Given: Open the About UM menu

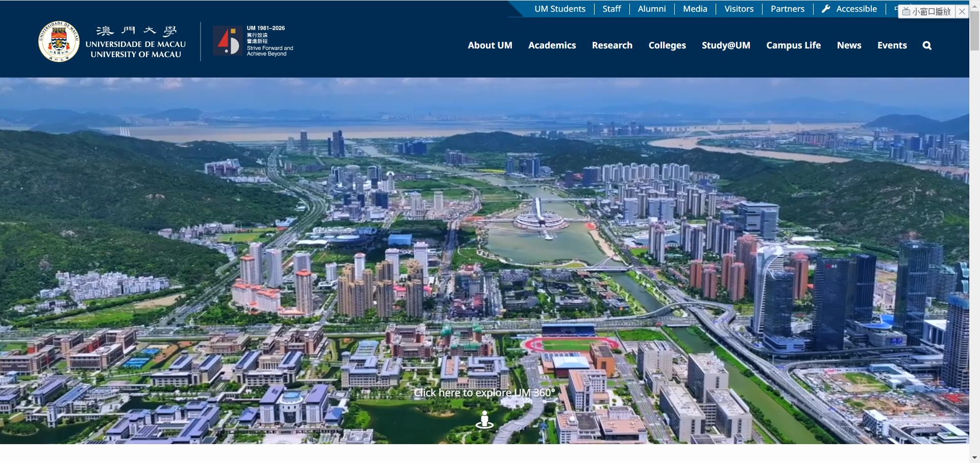Looking at the screenshot, I should 489,45.
